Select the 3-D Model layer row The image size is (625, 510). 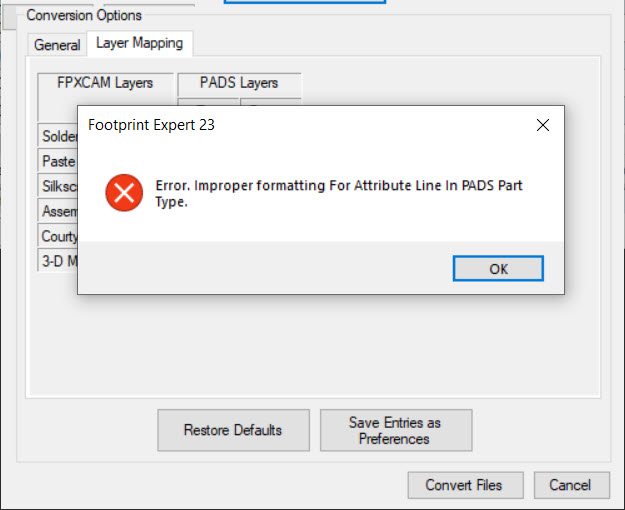pyautogui.click(x=58, y=261)
